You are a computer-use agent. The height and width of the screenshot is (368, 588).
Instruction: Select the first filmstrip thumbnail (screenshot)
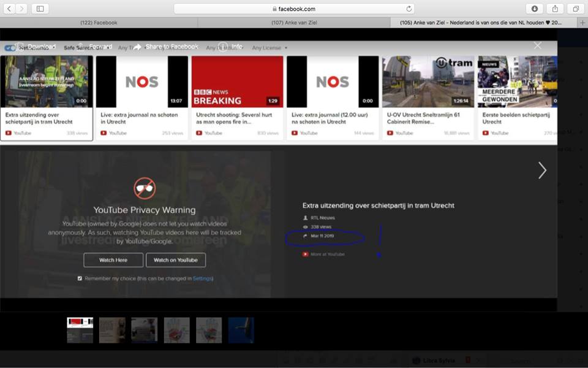(x=80, y=330)
